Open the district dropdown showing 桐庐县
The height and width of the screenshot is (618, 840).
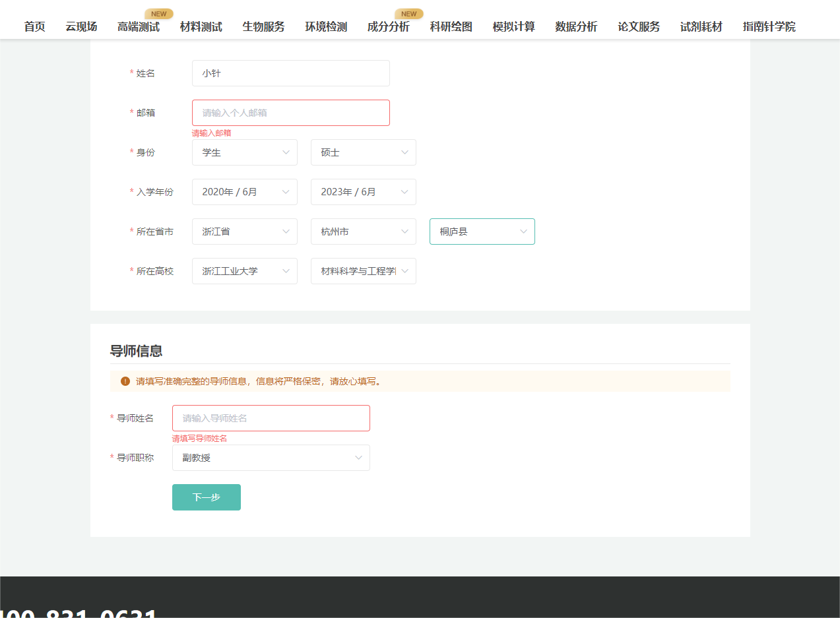point(482,232)
